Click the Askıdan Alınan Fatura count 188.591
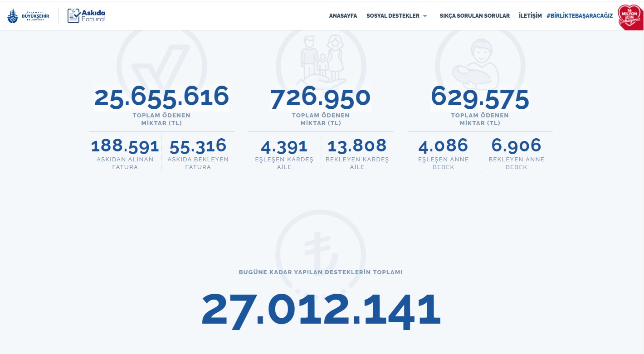644x354 pixels. click(125, 146)
